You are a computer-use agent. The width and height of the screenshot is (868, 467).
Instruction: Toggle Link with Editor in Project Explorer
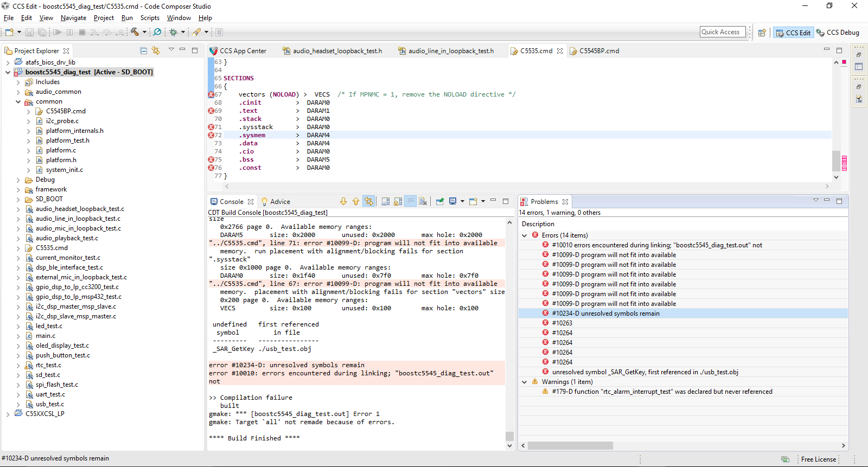(156, 50)
